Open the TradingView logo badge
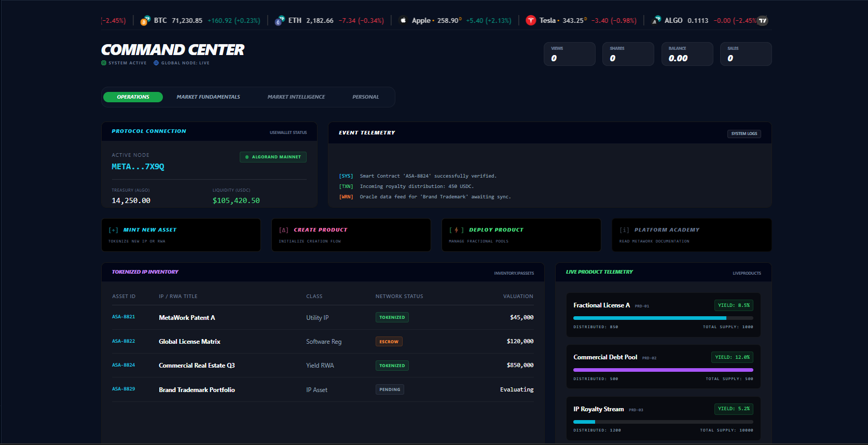Image resolution: width=868 pixels, height=445 pixels. (762, 21)
